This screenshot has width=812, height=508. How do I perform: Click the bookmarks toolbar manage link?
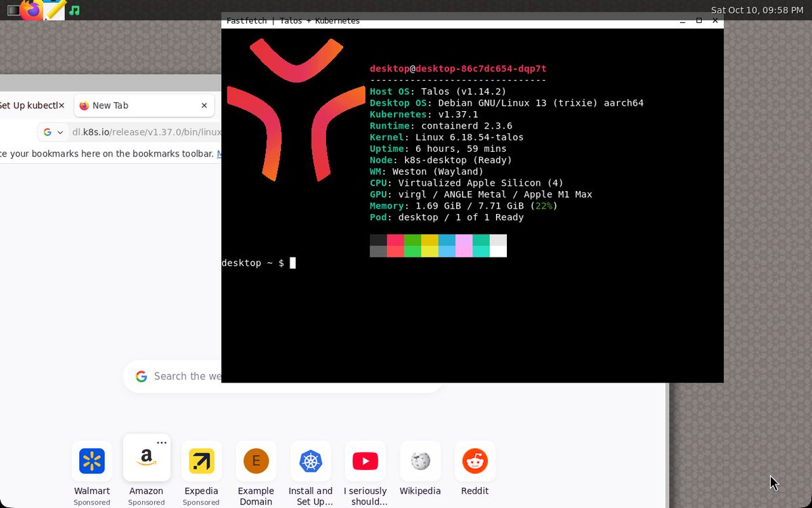pyautogui.click(x=219, y=154)
